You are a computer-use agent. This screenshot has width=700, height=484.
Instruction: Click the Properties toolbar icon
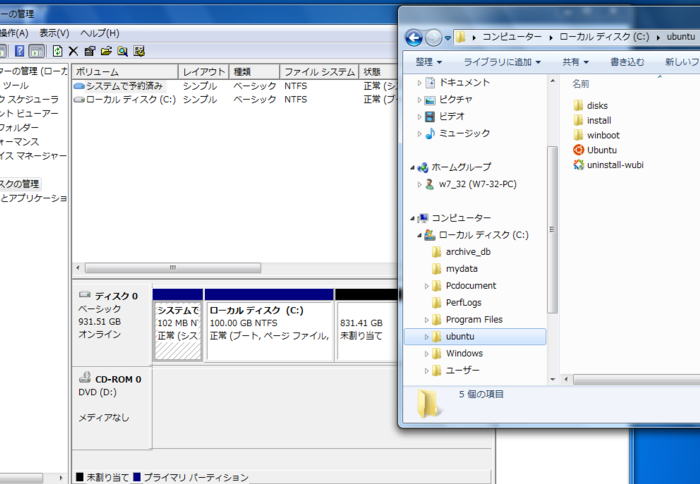point(90,51)
